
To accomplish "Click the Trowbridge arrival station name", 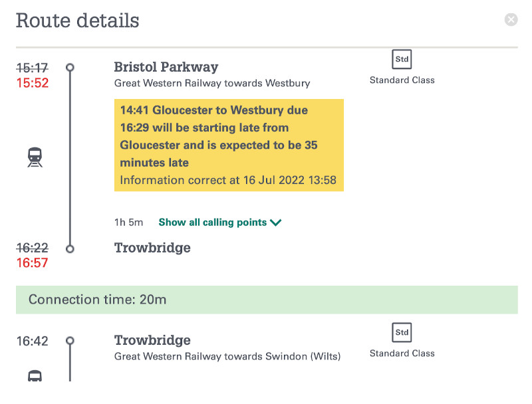I will coord(152,248).
